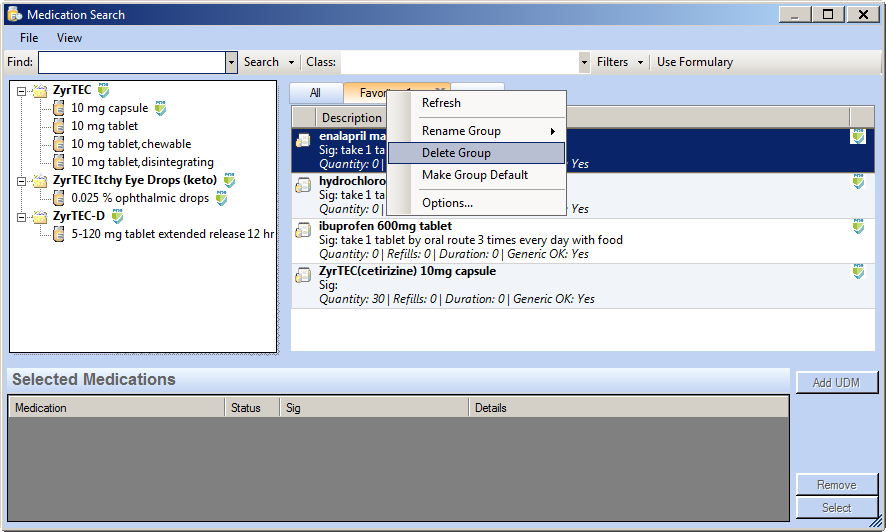Image resolution: width=886 pixels, height=532 pixels.
Task: Expand the Rename Group submenu arrow
Action: click(553, 131)
